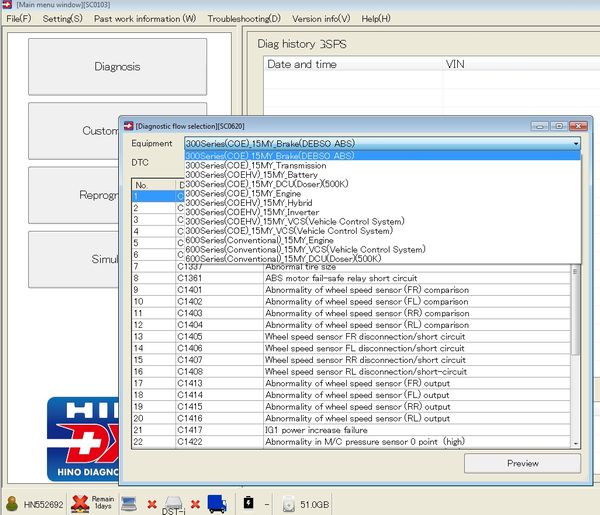Screen dimensions: 600x515
Task: Click the hard disk 51.0GB icon
Action: point(288,503)
